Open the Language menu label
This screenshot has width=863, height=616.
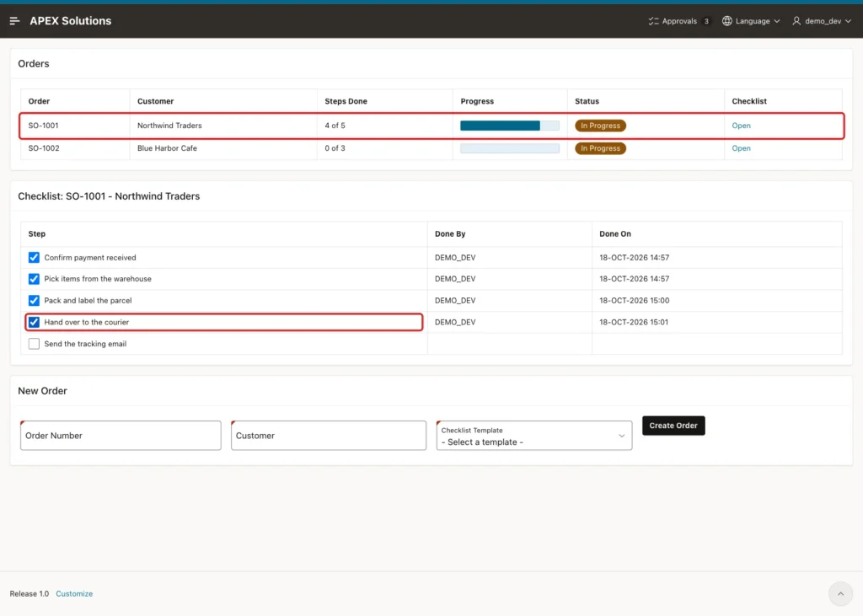pos(753,21)
